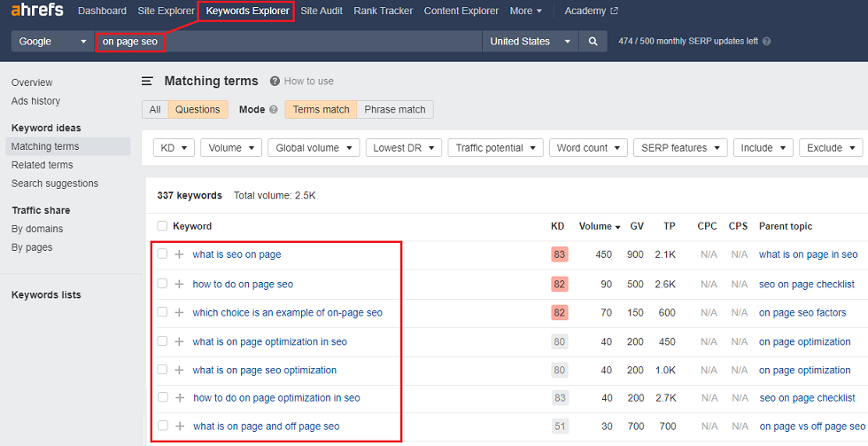Open the Global volume filter dropdown

pos(314,148)
